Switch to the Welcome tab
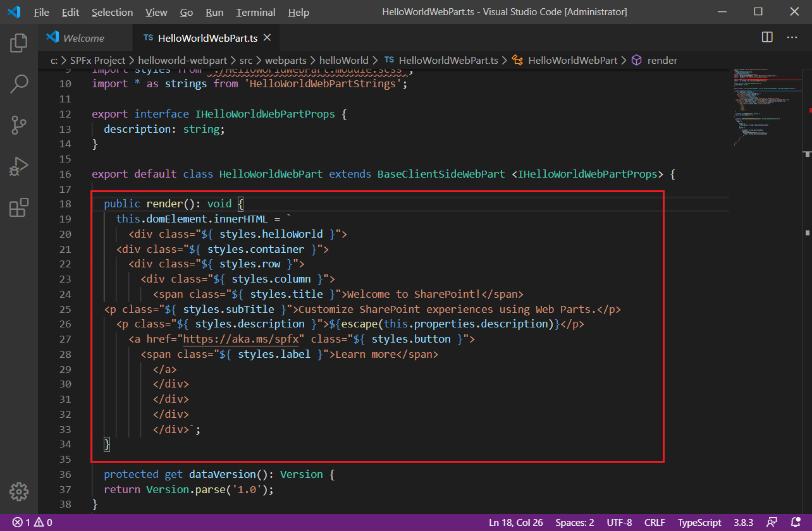812x531 pixels. pyautogui.click(x=83, y=38)
